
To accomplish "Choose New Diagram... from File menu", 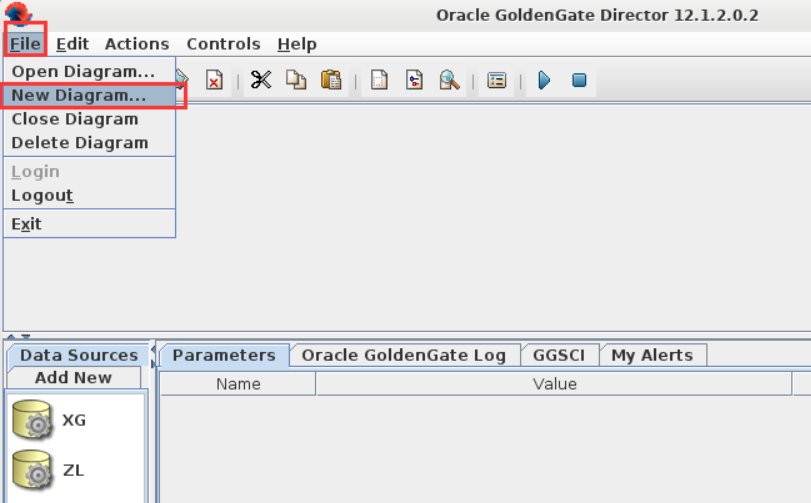I will [89, 95].
